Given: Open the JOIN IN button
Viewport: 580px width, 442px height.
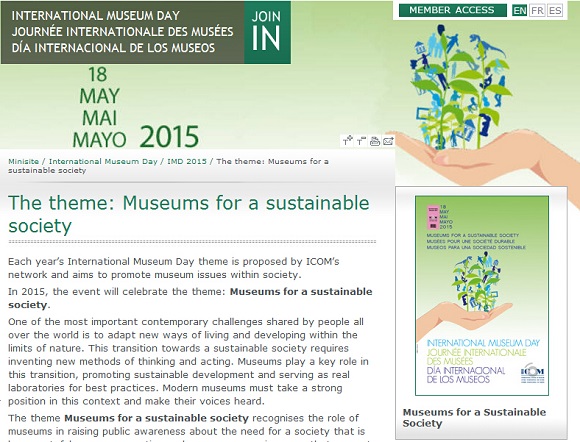Looking at the screenshot, I should click(267, 33).
